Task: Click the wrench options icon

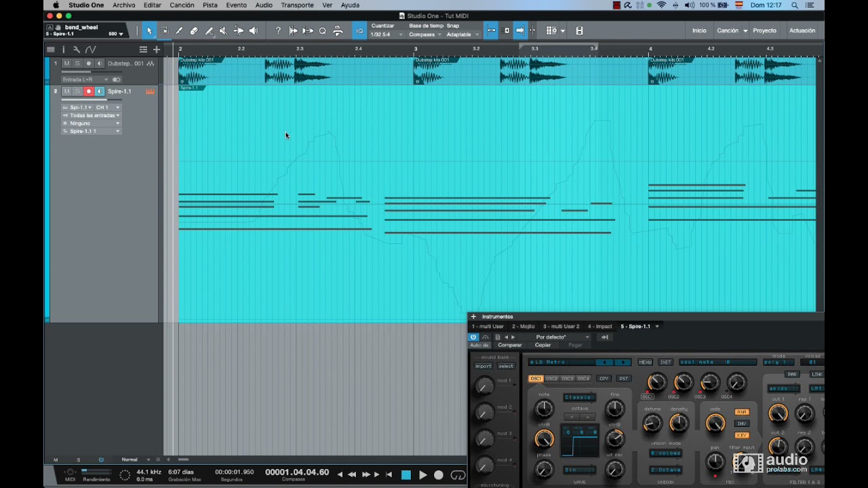Action: pyautogui.click(x=77, y=49)
